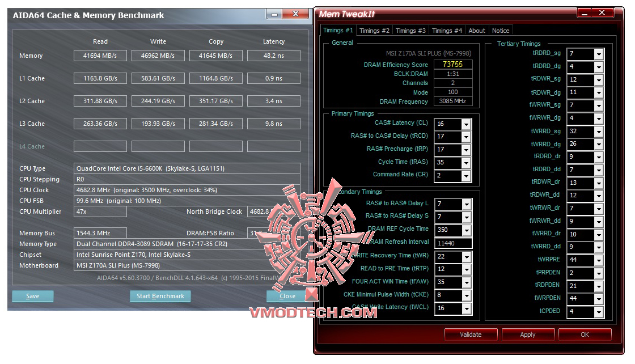Expand RAS# to RAS# Delay S dropdown
This screenshot has width=635, height=364.
[467, 217]
